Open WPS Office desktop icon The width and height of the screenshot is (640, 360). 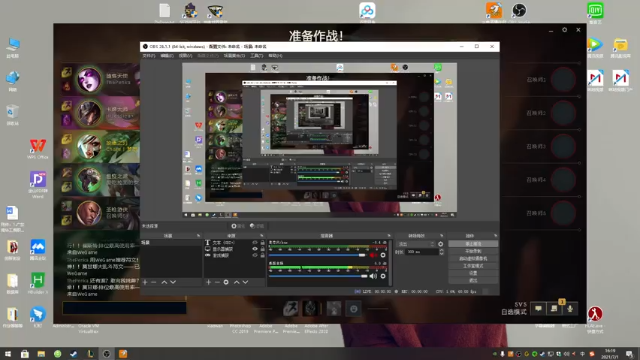coord(38,149)
